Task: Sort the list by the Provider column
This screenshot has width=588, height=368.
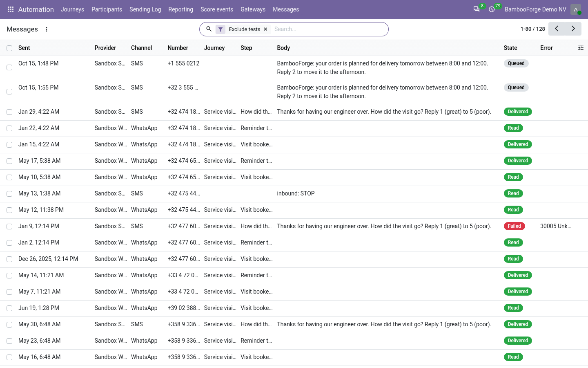Action: pyautogui.click(x=105, y=48)
